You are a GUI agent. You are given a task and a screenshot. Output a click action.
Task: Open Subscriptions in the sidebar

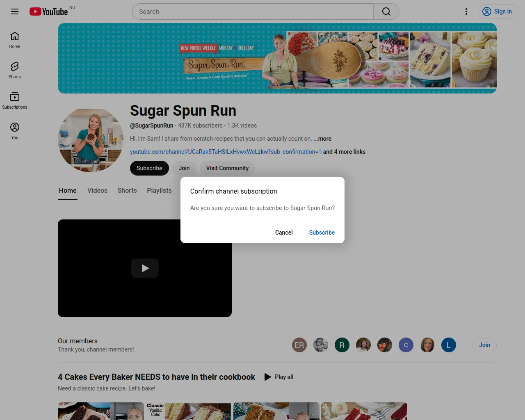(x=15, y=101)
